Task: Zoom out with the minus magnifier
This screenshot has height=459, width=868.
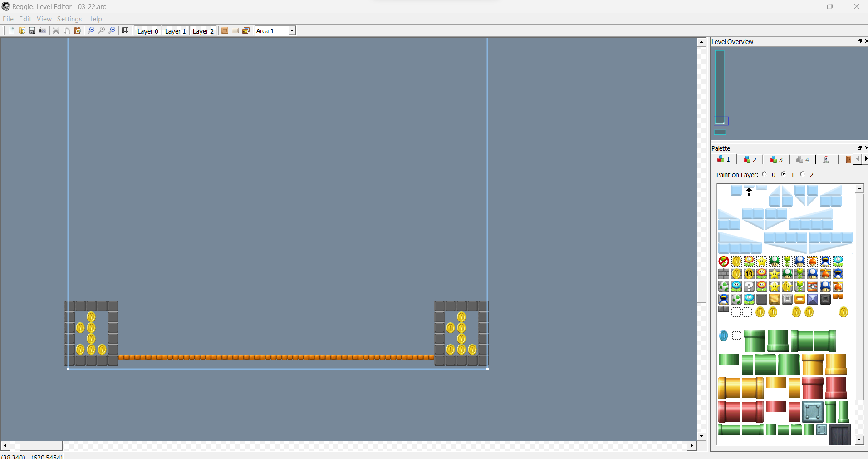Action: coord(112,30)
